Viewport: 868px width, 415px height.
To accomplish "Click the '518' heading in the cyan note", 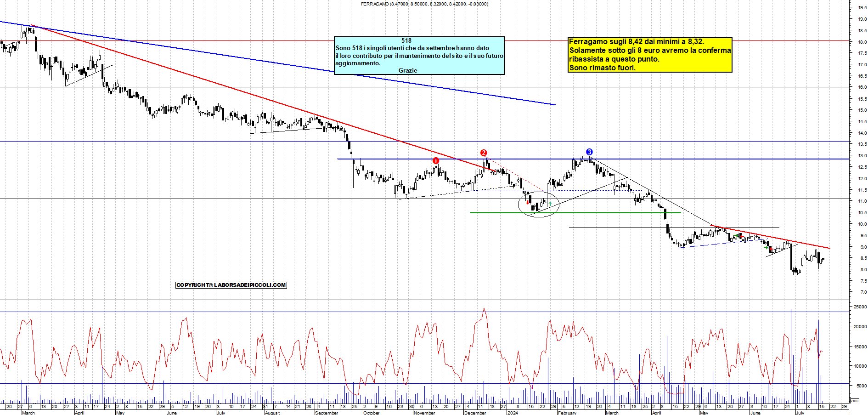I will 406,41.
